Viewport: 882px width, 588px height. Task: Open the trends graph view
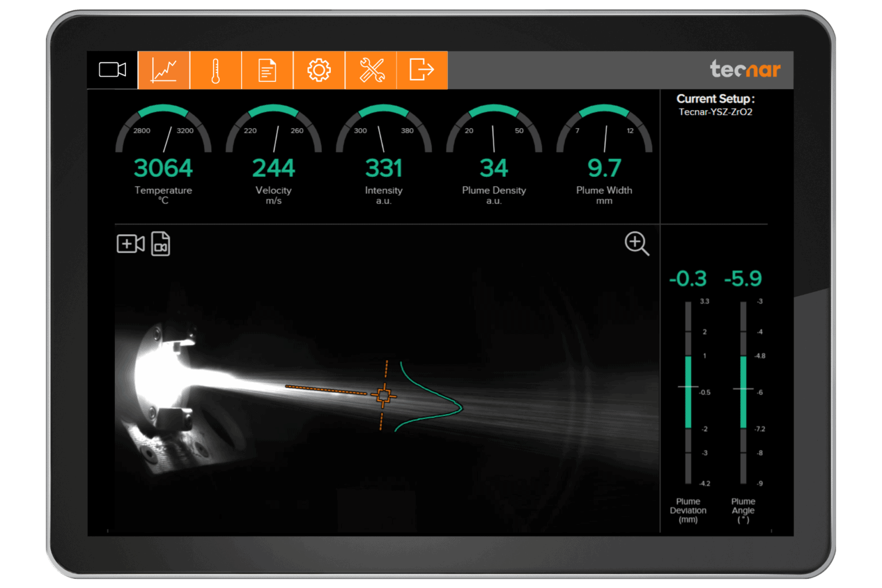164,69
